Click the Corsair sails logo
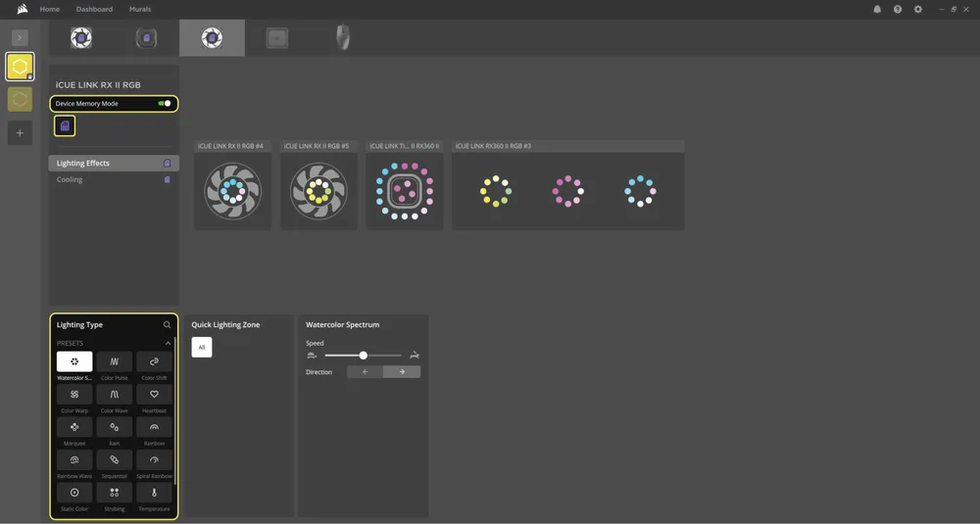The height and width of the screenshot is (524, 980). pyautogui.click(x=22, y=9)
